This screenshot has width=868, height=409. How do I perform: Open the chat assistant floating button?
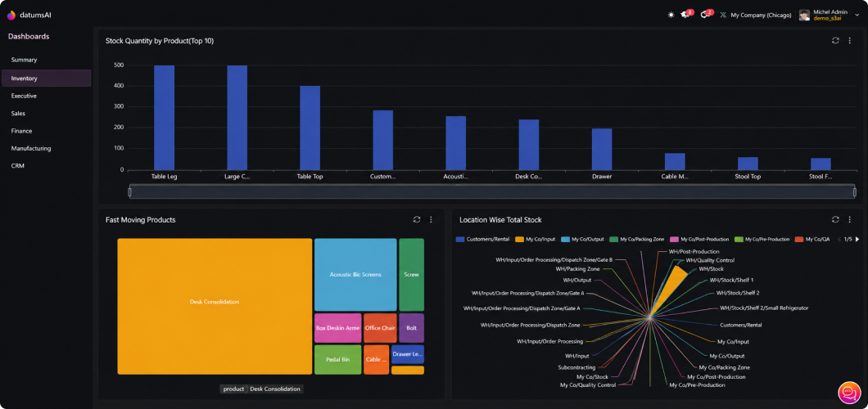pyautogui.click(x=849, y=392)
